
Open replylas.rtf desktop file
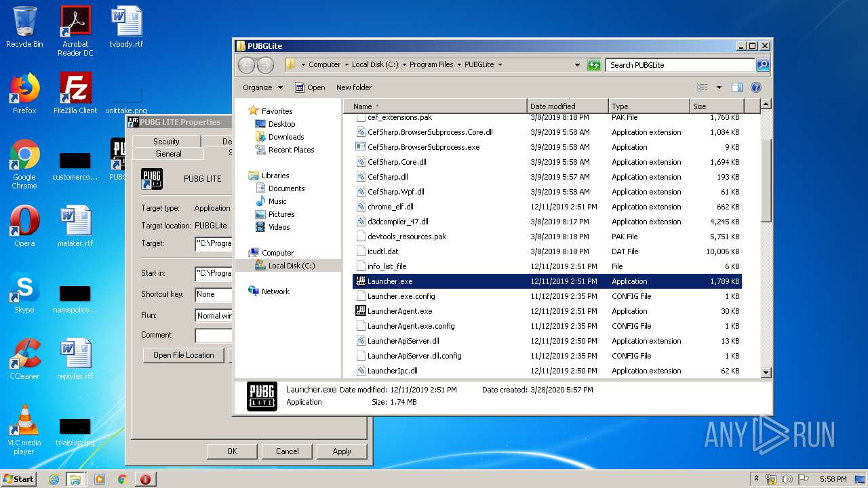[75, 359]
